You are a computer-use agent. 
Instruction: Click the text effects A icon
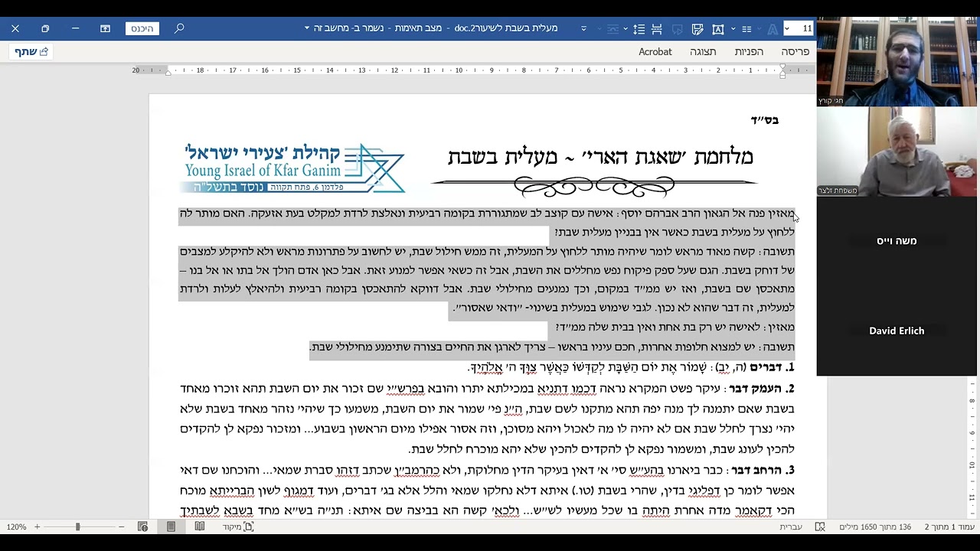pyautogui.click(x=773, y=29)
